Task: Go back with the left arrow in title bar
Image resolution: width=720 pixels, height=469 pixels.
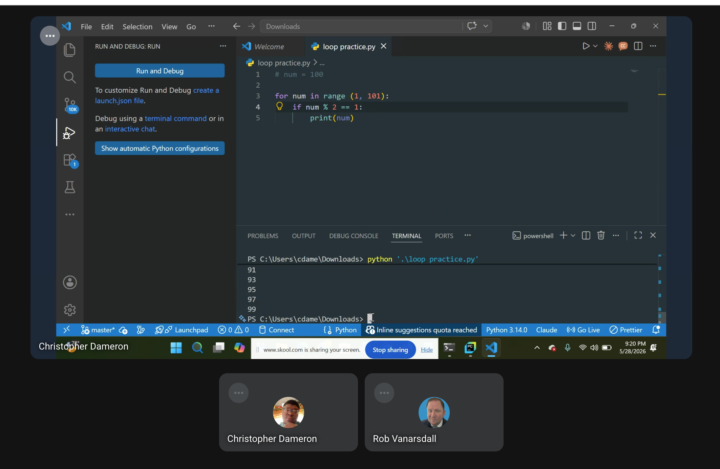Action: [x=236, y=26]
